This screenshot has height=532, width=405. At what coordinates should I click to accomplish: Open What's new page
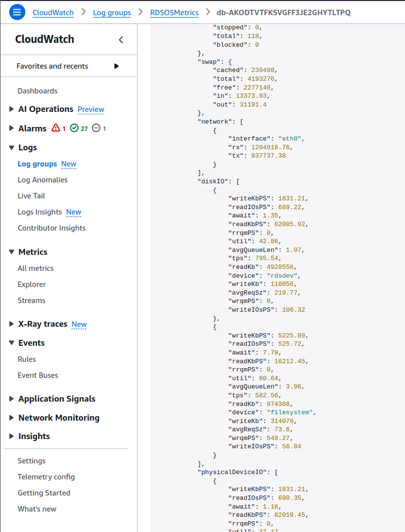tap(37, 509)
